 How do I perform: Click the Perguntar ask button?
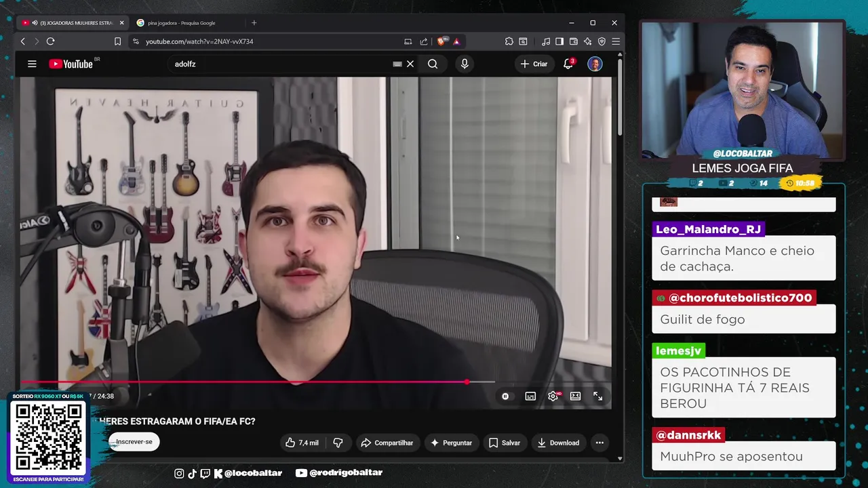coord(451,443)
